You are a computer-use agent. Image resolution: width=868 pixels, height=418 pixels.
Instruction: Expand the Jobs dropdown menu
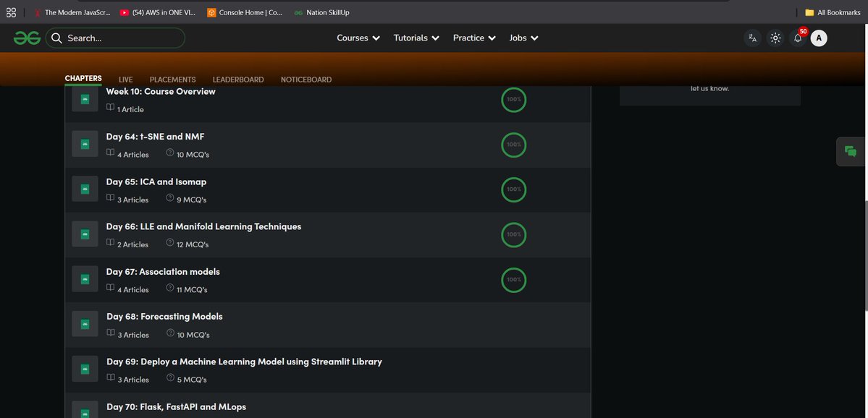pos(523,38)
